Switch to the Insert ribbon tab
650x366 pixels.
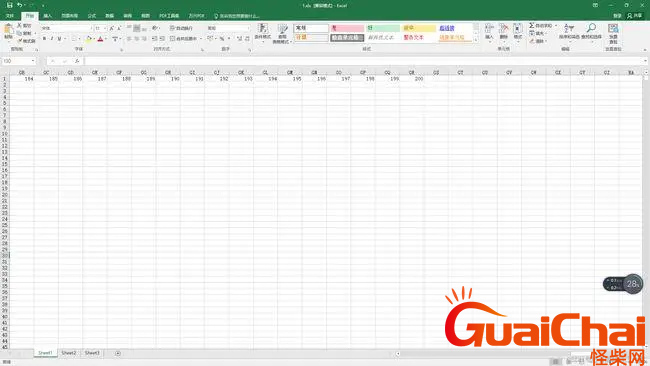pos(48,16)
